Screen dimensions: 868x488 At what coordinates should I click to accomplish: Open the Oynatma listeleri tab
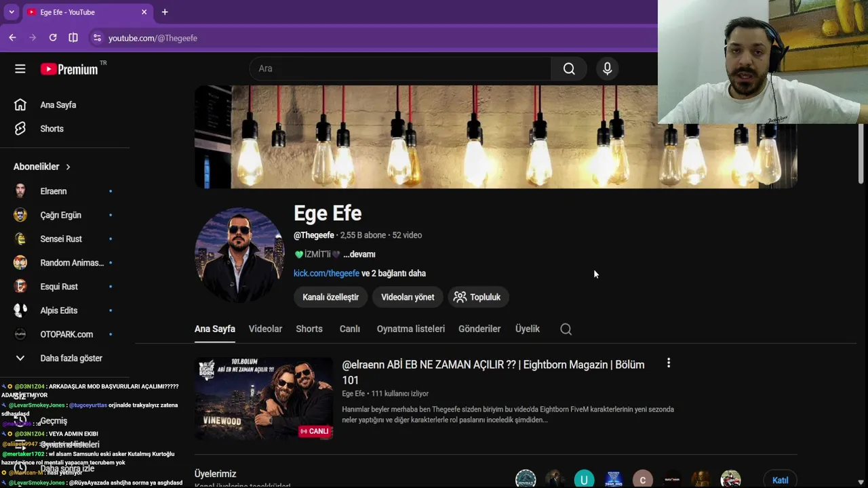[411, 329]
